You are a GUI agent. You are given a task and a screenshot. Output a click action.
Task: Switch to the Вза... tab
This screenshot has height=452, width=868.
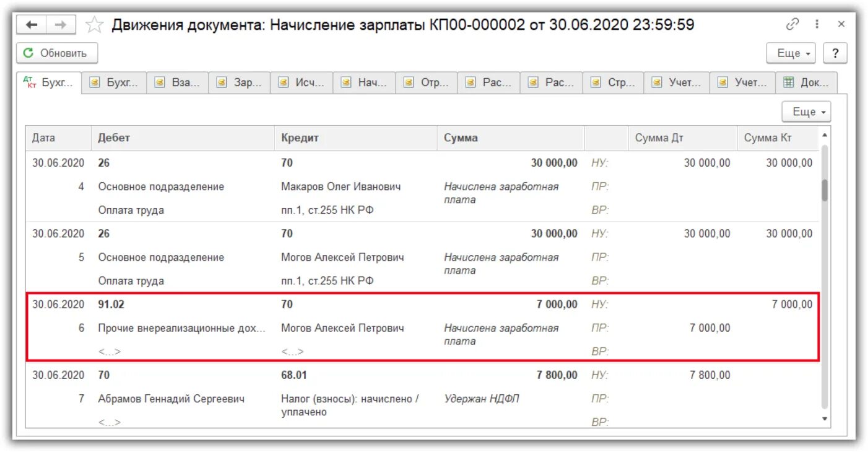click(x=178, y=82)
